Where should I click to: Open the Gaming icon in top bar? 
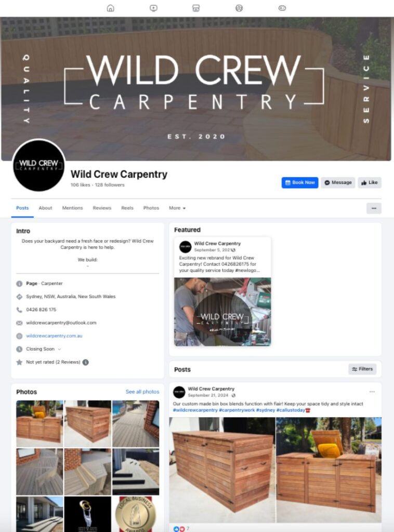(x=282, y=8)
